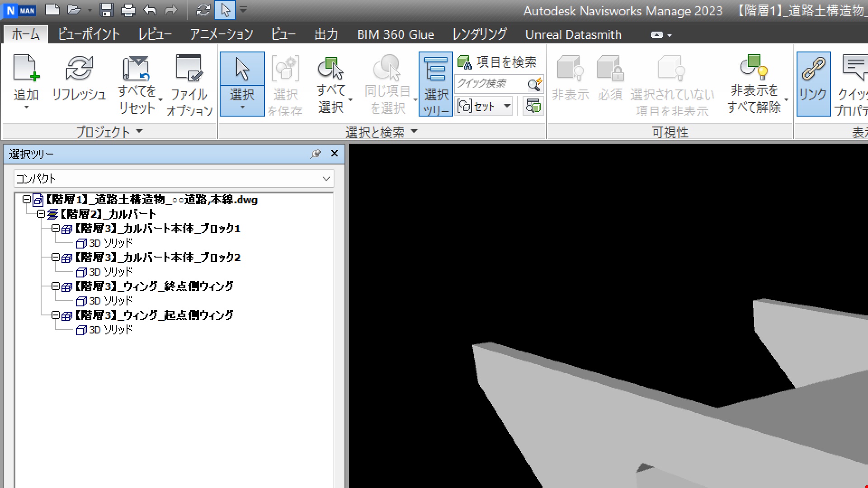Image resolution: width=868 pixels, height=488 pixels.
Task: Toggle the リンク button
Action: click(x=813, y=84)
